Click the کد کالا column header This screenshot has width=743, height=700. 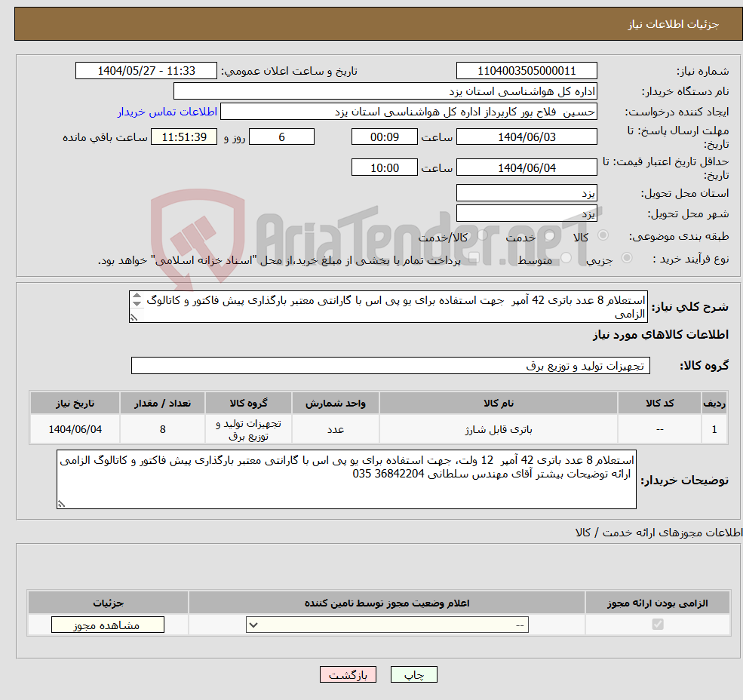click(x=659, y=403)
